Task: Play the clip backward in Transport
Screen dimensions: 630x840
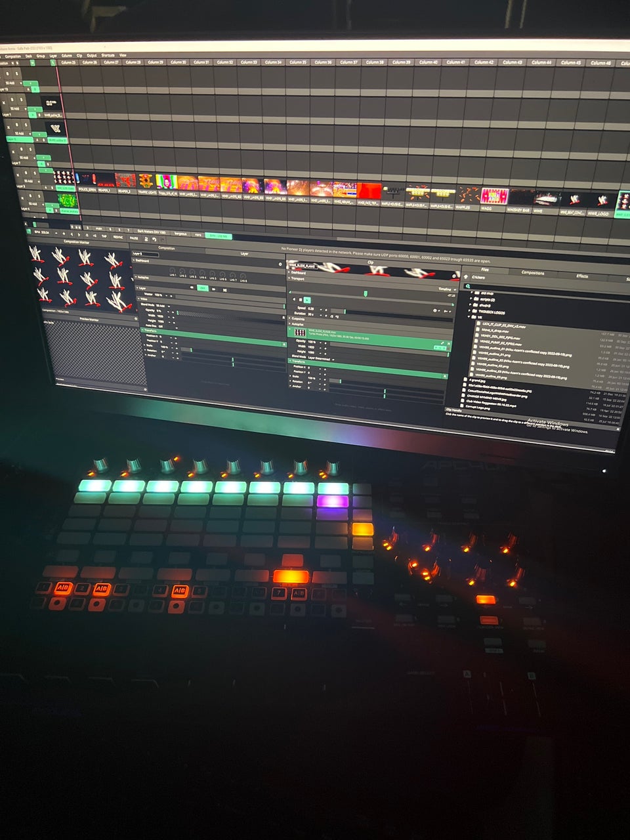Action: click(294, 299)
